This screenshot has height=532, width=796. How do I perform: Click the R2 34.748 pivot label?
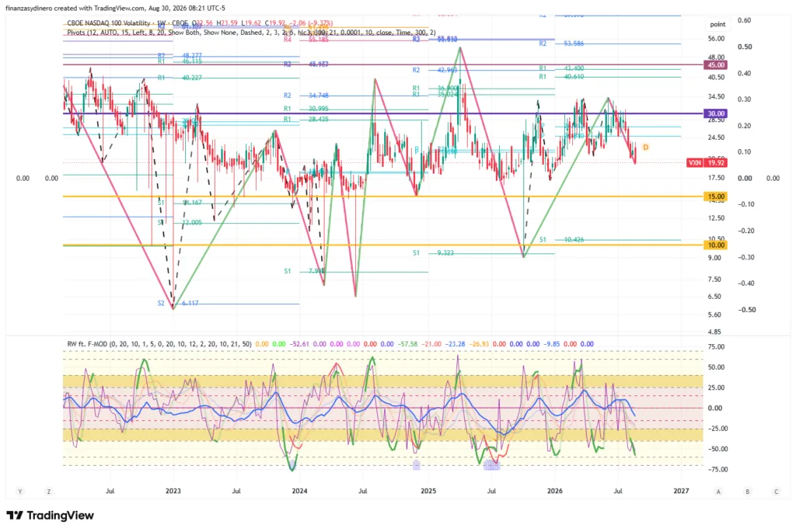306,96
